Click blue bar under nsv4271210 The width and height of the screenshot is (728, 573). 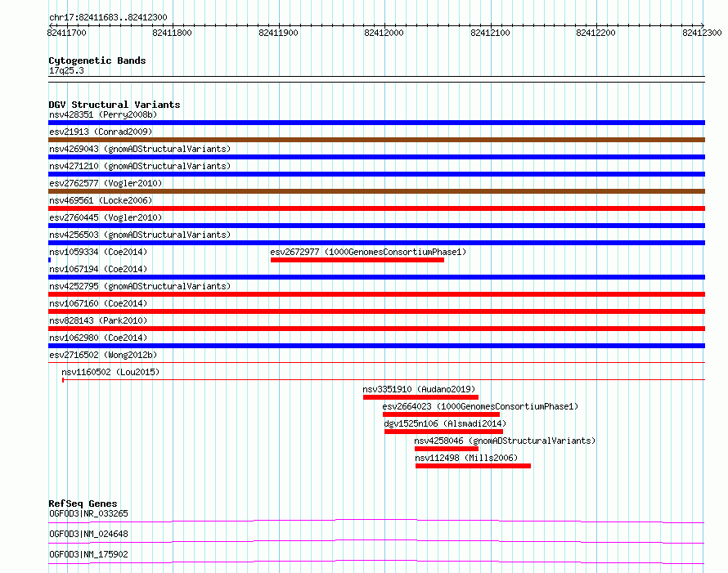[x=376, y=174]
